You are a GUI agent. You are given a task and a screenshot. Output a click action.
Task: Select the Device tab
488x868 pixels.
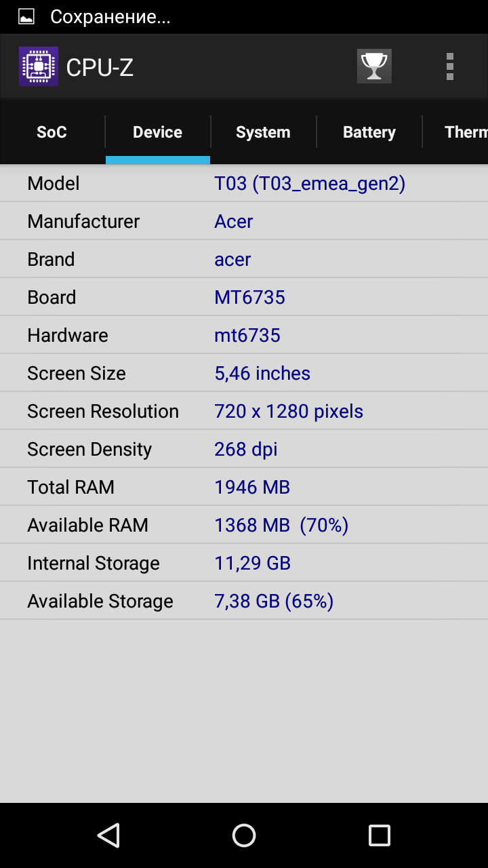[157, 132]
